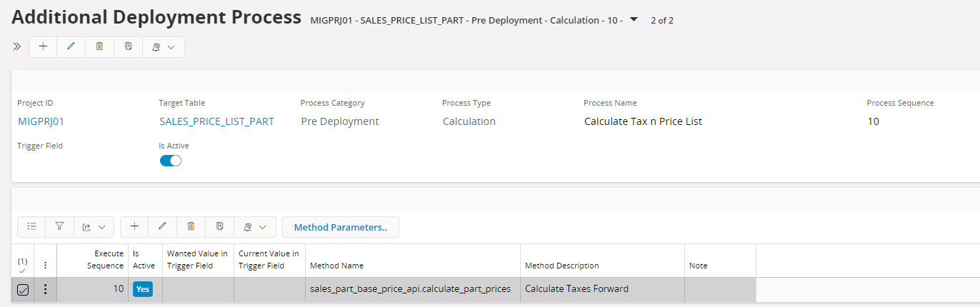Open the SALES_PRICE_LIST_PART target table link
The image size is (980, 307).
point(216,121)
